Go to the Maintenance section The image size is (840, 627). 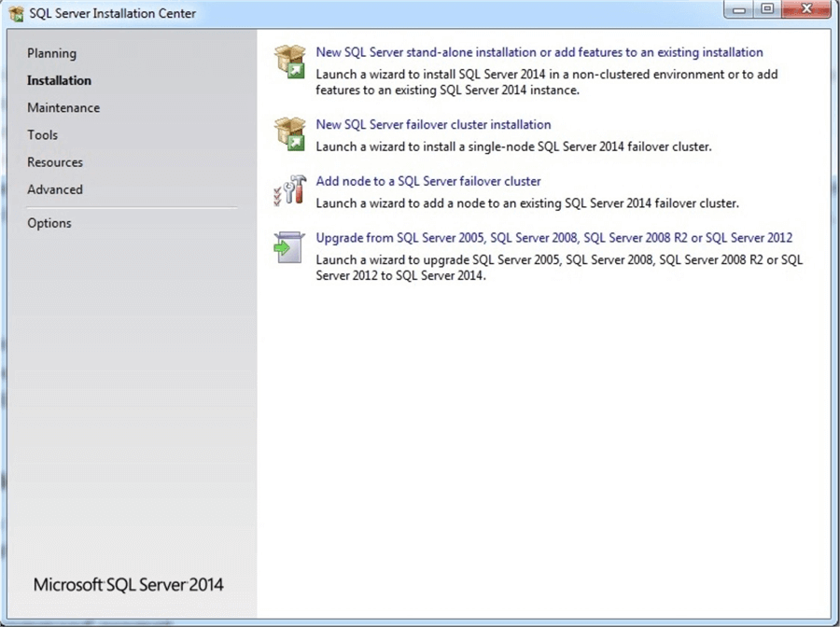63,107
